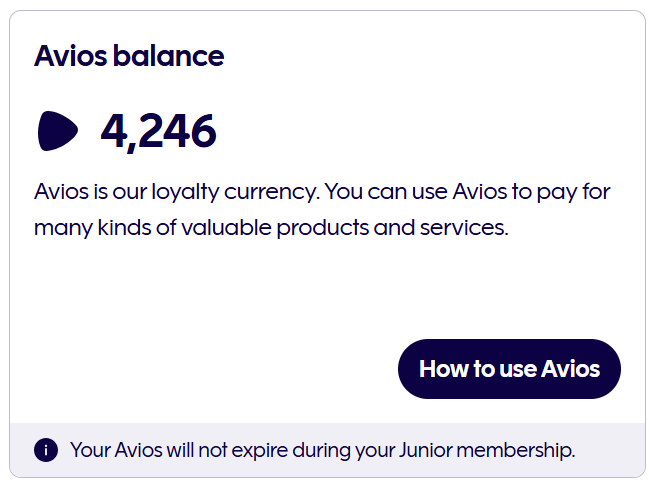Click the info icon in the expiry notice
Viewport: 649px width, 483px height.
click(x=46, y=450)
